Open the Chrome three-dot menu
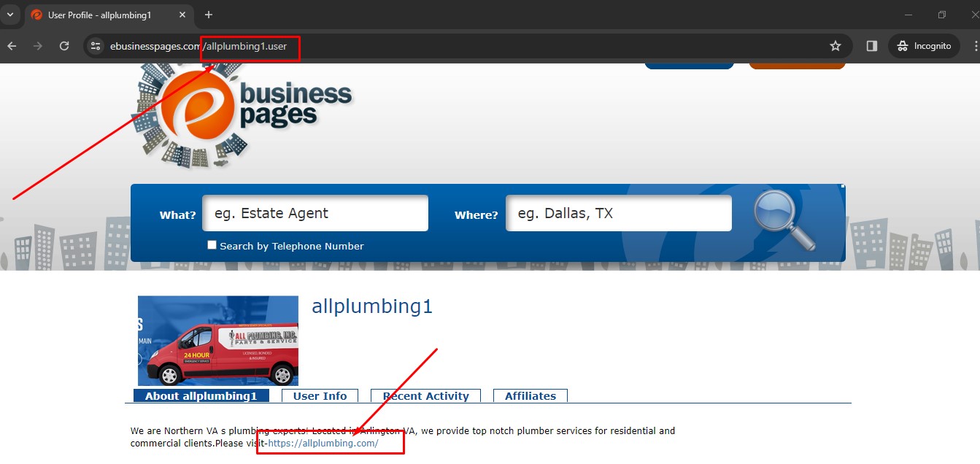 click(x=976, y=46)
